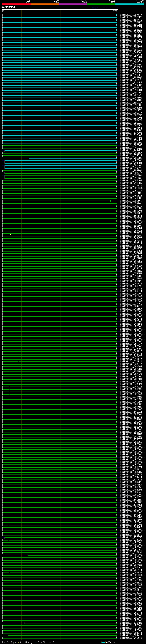Select the UniRef100_O14063 label

(x=131, y=246)
